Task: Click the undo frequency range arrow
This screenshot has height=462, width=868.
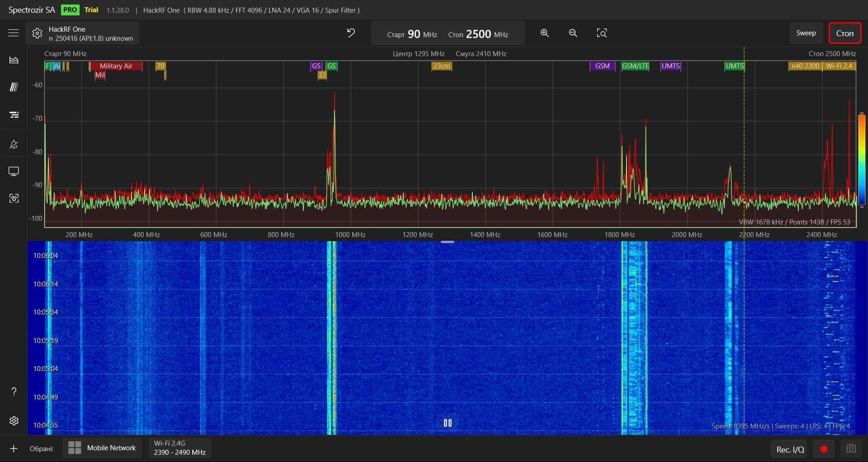Action: [351, 33]
